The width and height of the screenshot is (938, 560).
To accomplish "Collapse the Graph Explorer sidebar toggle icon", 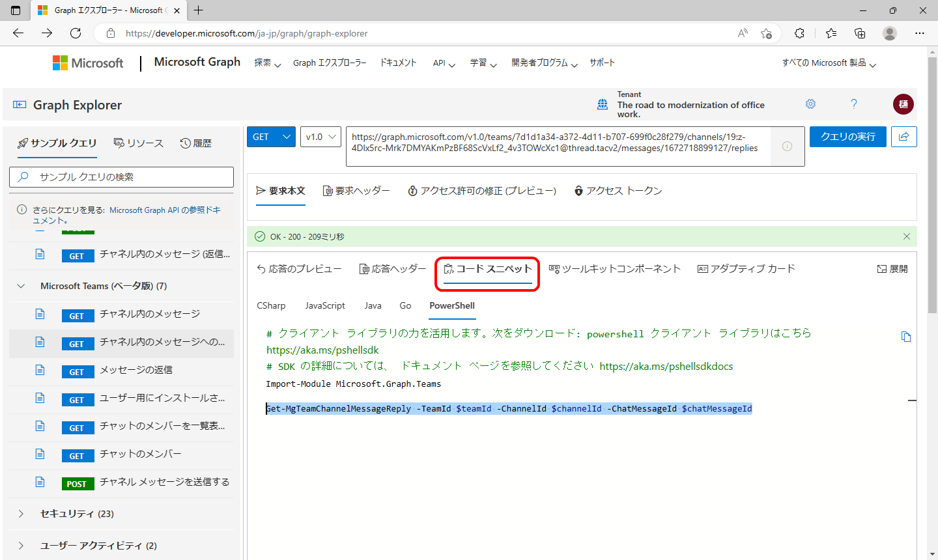I will pyautogui.click(x=20, y=105).
